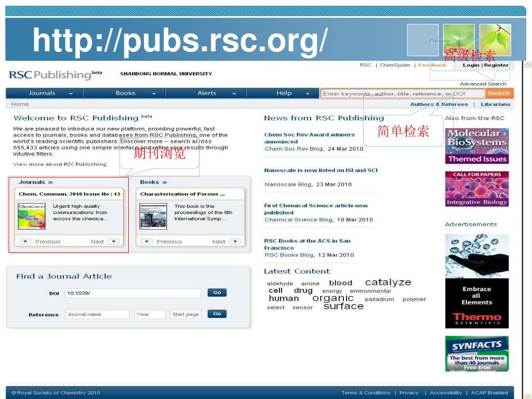Open the ChemComm journal cover thumbnail
The height and width of the screenshot is (399, 532).
pyautogui.click(x=32, y=217)
